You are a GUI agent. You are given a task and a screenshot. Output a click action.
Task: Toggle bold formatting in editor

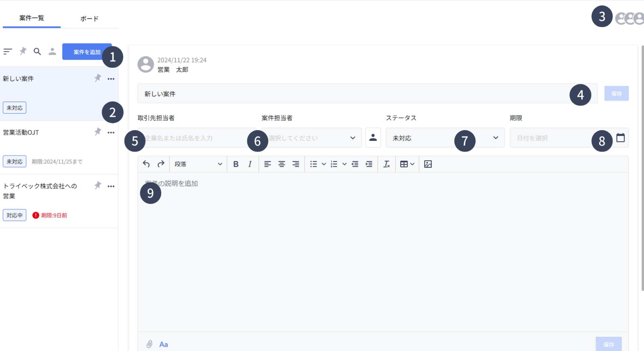236,164
